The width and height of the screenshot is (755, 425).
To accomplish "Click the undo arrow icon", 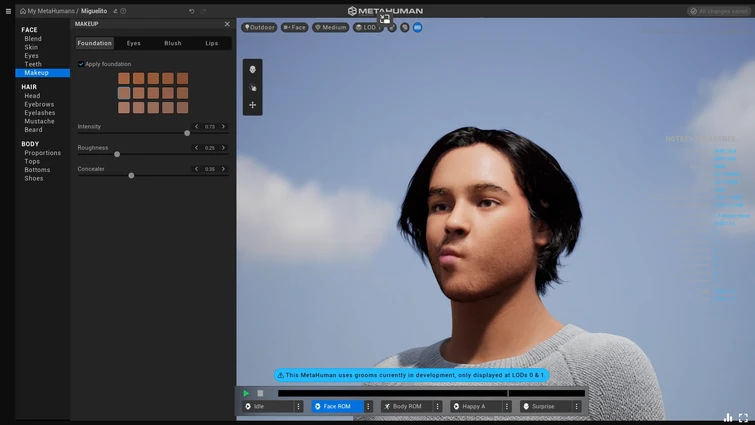I will coord(191,11).
